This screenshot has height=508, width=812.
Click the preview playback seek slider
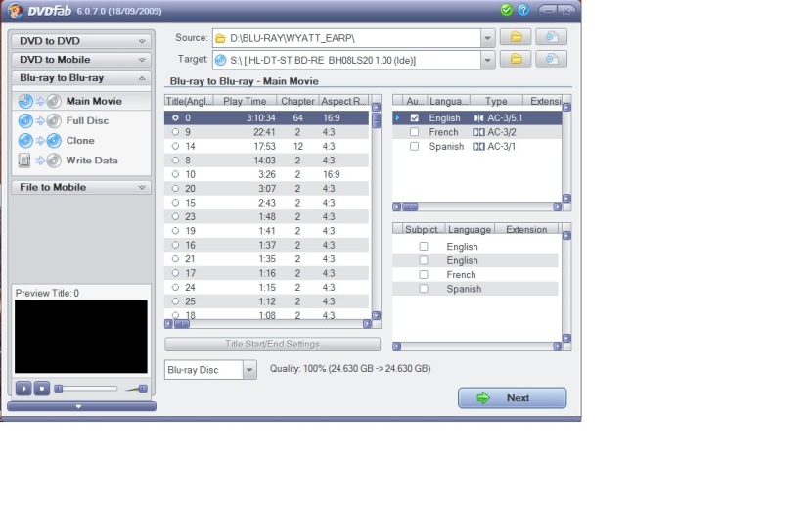(88, 389)
